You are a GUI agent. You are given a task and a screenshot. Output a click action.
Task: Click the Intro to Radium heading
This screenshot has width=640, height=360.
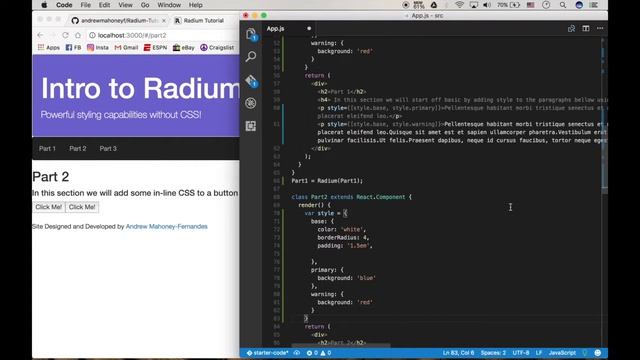140,88
